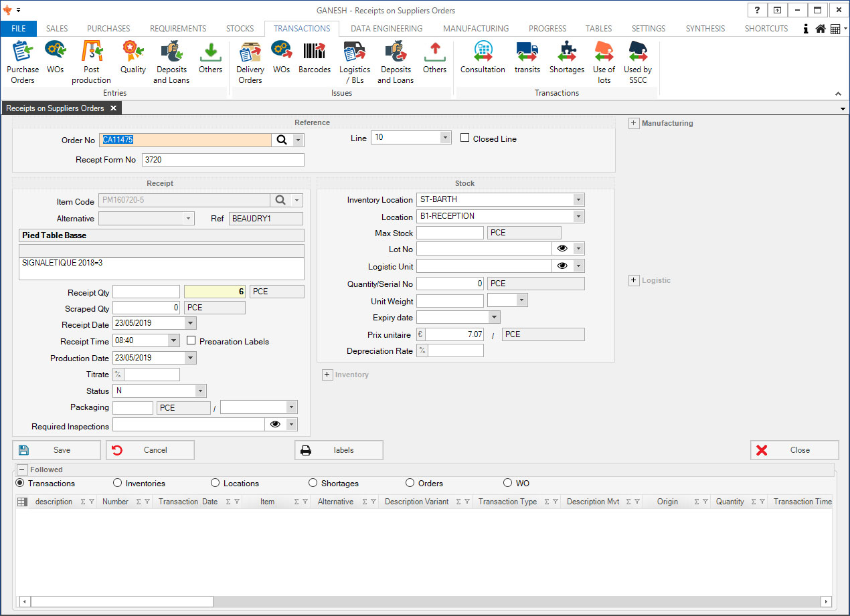The width and height of the screenshot is (850, 616).
Task: Click the labels print button
Action: (x=339, y=450)
